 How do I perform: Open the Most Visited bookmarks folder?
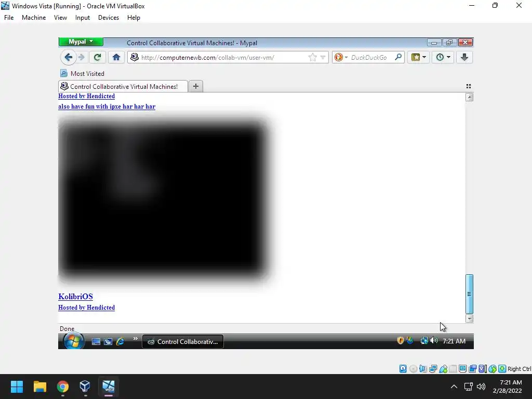click(82, 73)
